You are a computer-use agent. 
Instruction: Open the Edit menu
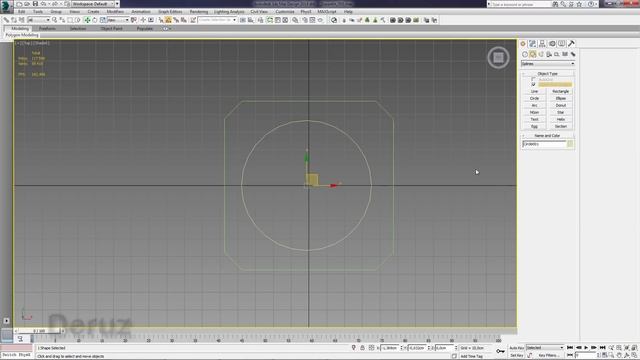(22, 12)
